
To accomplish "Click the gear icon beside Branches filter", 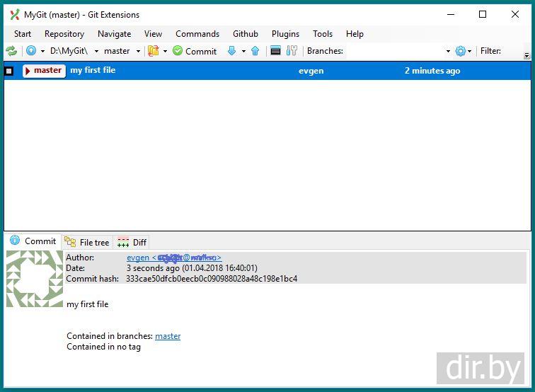I will (461, 51).
